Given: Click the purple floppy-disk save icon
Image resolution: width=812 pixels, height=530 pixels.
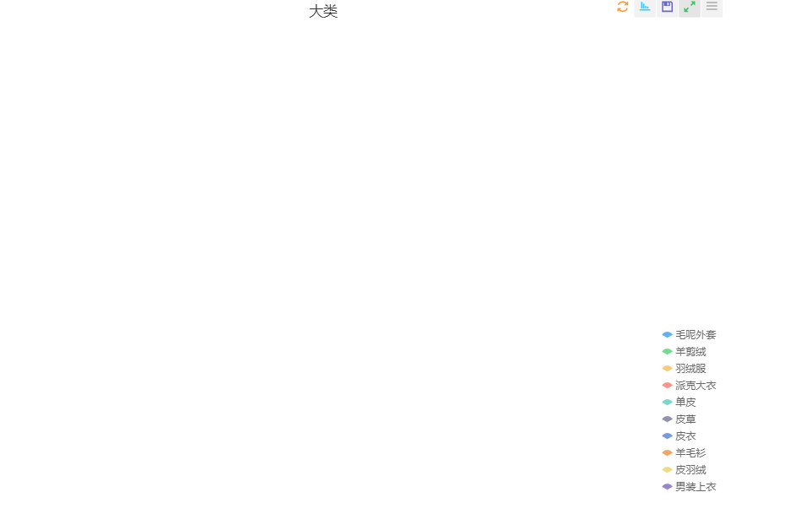Looking at the screenshot, I should 667,7.
